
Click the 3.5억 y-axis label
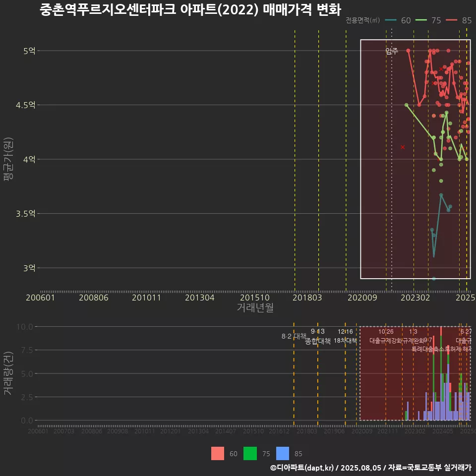pyautogui.click(x=26, y=213)
